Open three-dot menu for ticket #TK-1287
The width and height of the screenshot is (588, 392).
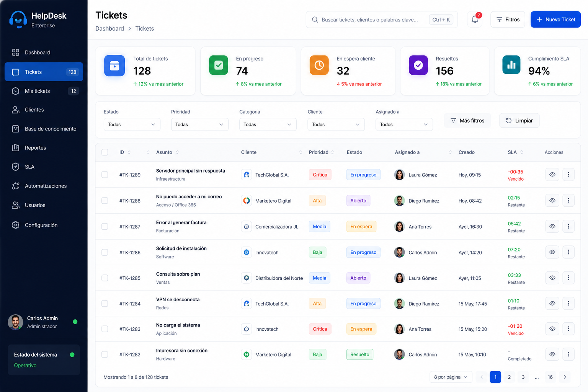[x=568, y=226]
